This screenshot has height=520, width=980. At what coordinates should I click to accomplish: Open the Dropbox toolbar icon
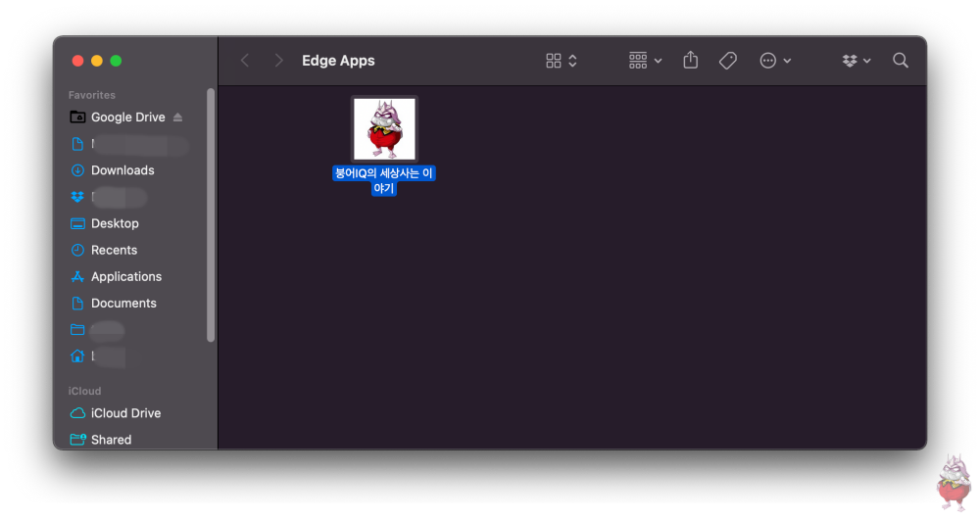tap(850, 61)
